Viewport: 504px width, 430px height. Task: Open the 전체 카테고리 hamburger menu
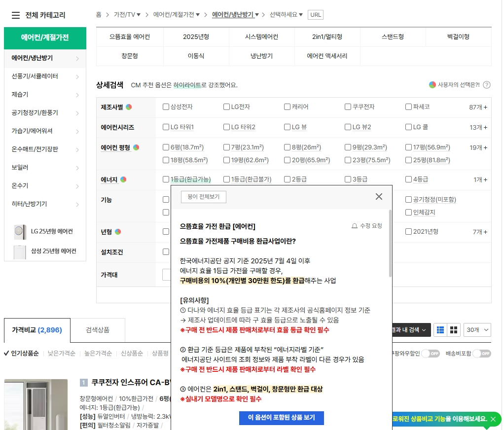(16, 15)
